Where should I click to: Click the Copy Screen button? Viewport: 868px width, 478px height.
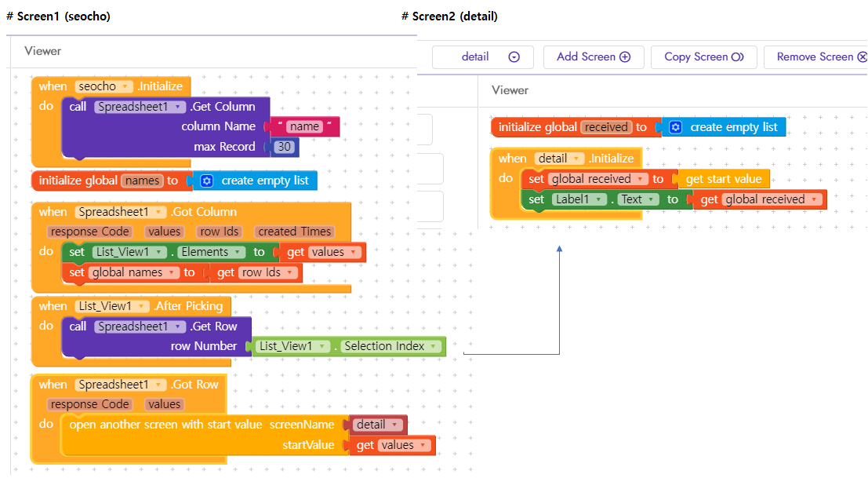[x=703, y=57]
